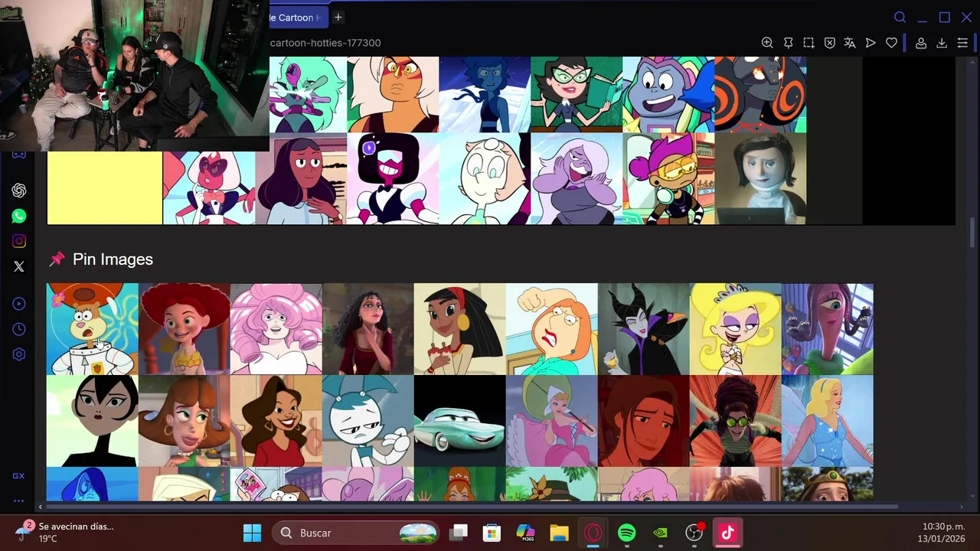Viewport: 980px width, 551px height.
Task: Click the translate page icon
Action: [x=850, y=43]
